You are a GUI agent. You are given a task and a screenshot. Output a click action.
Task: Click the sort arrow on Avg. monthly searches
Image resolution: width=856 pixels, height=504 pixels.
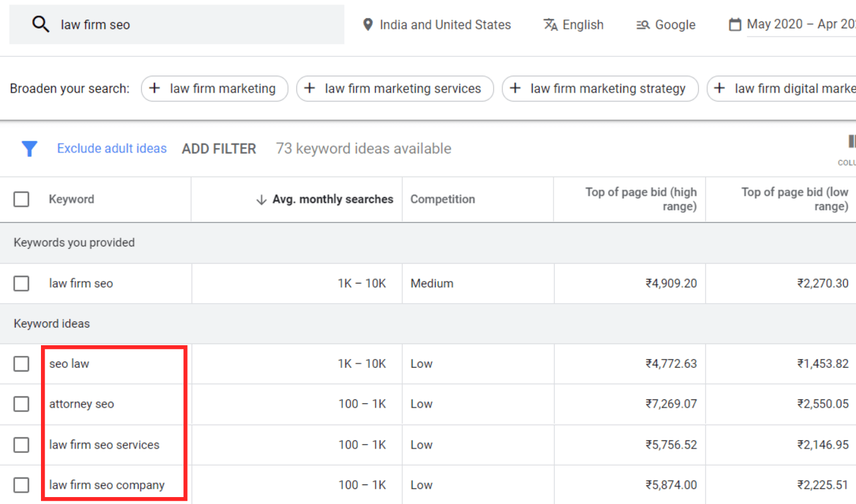pyautogui.click(x=261, y=200)
